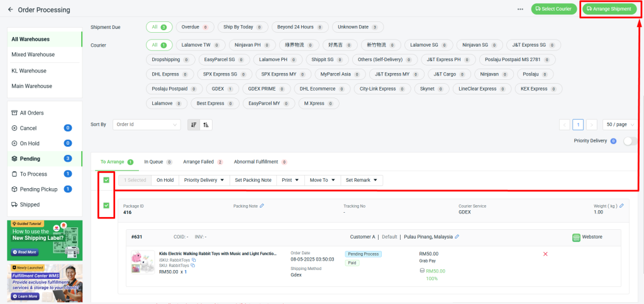
Task: Select Main Warehouse
Action: [x=45, y=86]
